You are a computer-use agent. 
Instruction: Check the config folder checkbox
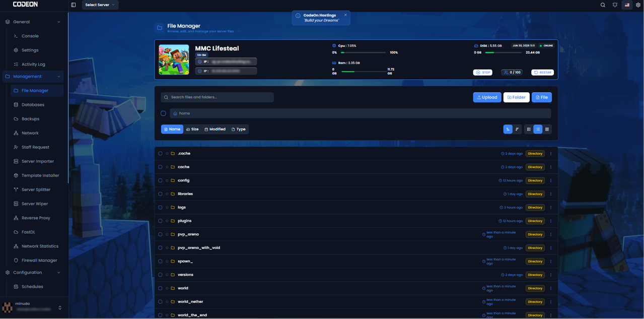pyautogui.click(x=160, y=180)
